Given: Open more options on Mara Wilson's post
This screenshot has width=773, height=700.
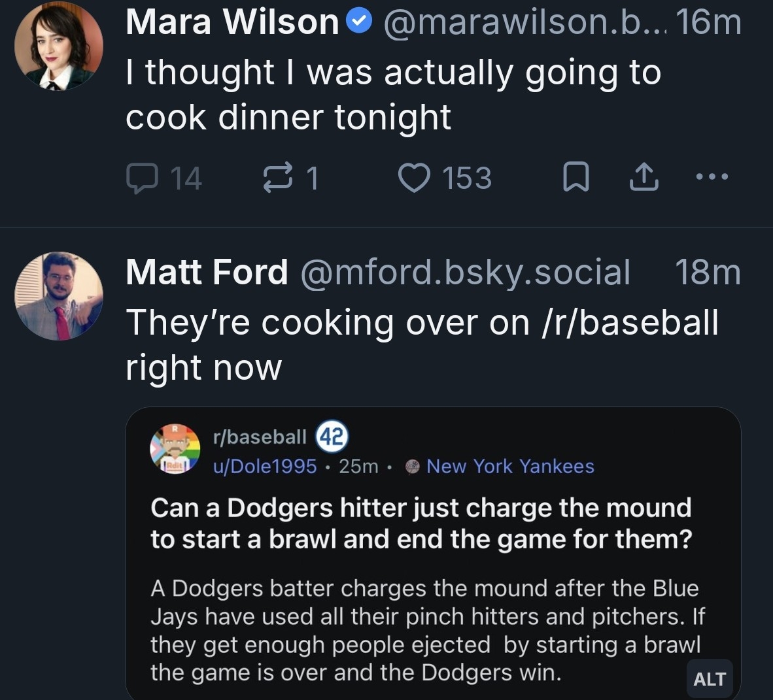Looking at the screenshot, I should (x=712, y=176).
